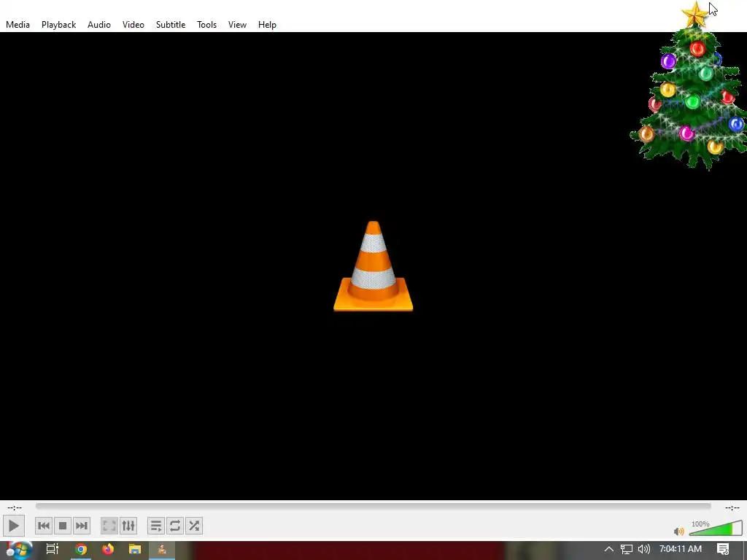Viewport: 747px width, 560px height.
Task: Mute audio with the speaker icon
Action: point(679,531)
